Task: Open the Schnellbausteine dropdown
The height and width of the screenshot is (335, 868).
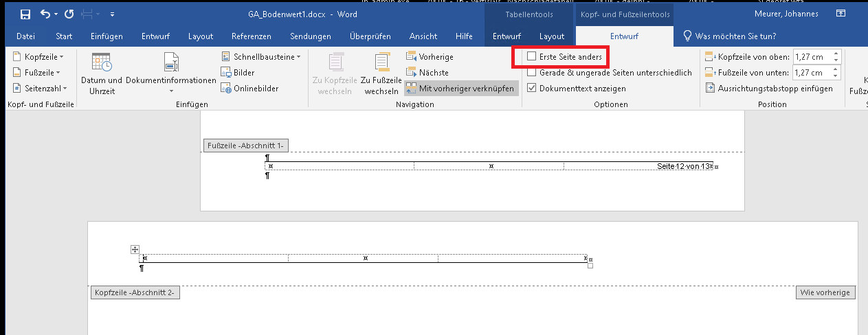Action: tap(262, 57)
